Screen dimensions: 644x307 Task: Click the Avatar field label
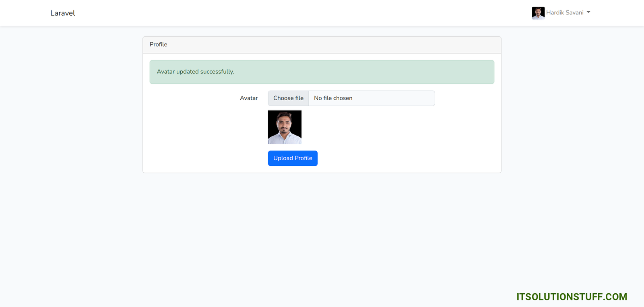click(x=249, y=98)
